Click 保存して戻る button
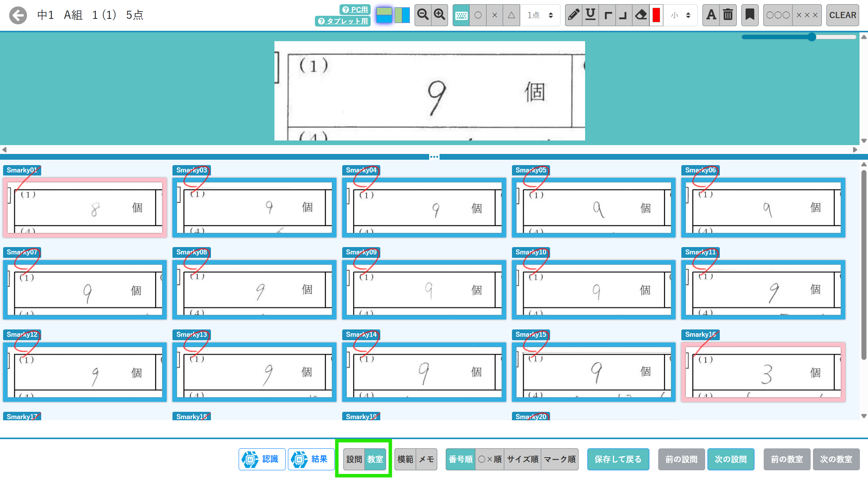The image size is (868, 478). (618, 459)
